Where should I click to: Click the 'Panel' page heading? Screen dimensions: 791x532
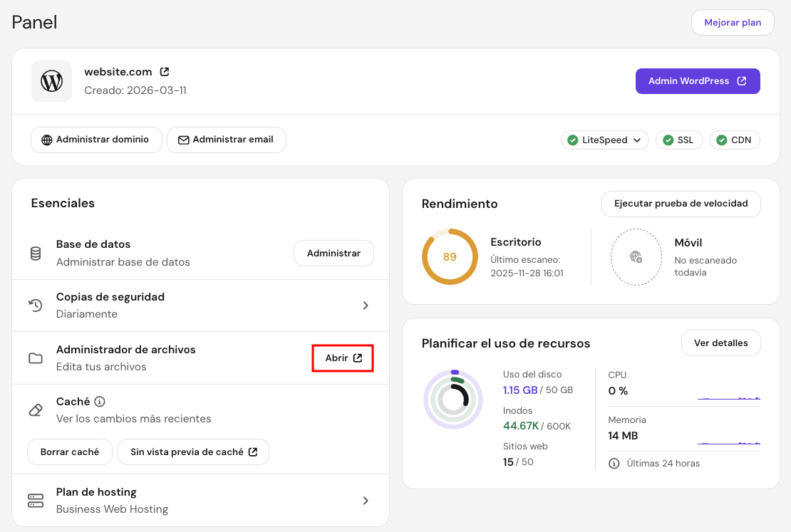34,22
